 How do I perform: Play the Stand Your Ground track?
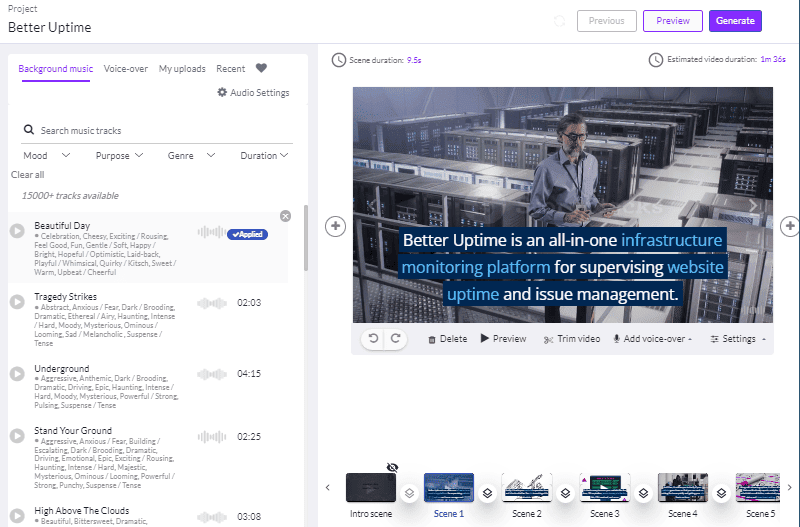[x=17, y=436]
